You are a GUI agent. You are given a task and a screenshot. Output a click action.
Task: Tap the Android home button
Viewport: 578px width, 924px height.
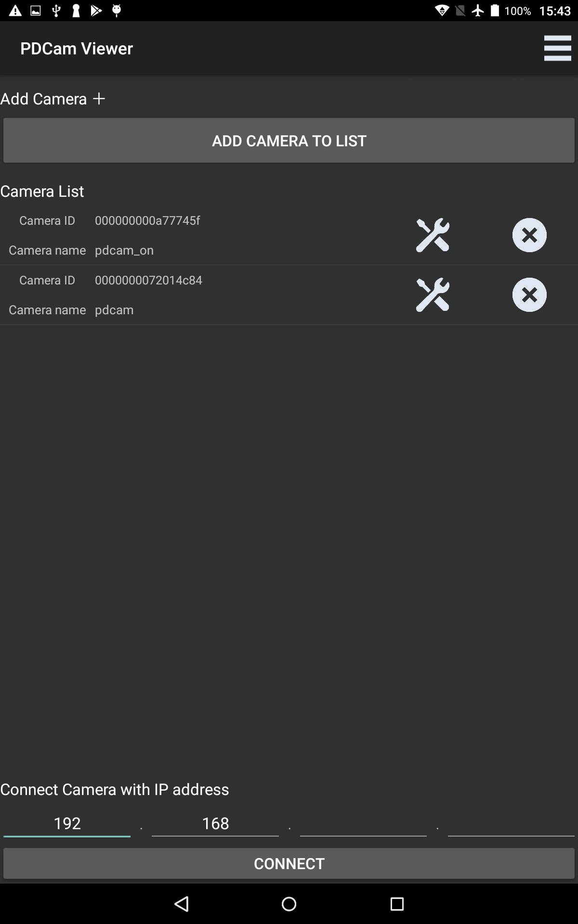coord(289,904)
